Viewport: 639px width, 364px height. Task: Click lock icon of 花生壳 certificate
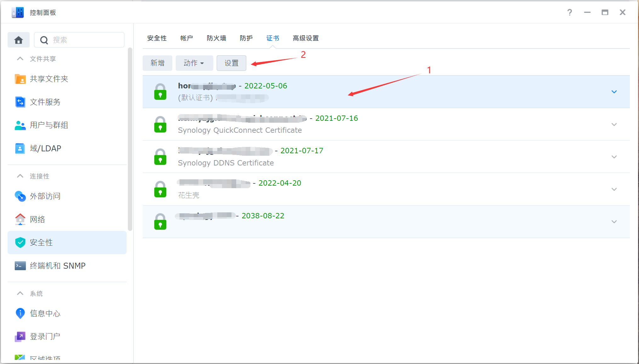[160, 189]
